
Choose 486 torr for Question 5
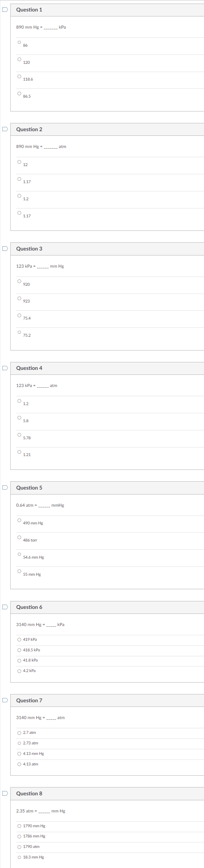click(x=20, y=538)
